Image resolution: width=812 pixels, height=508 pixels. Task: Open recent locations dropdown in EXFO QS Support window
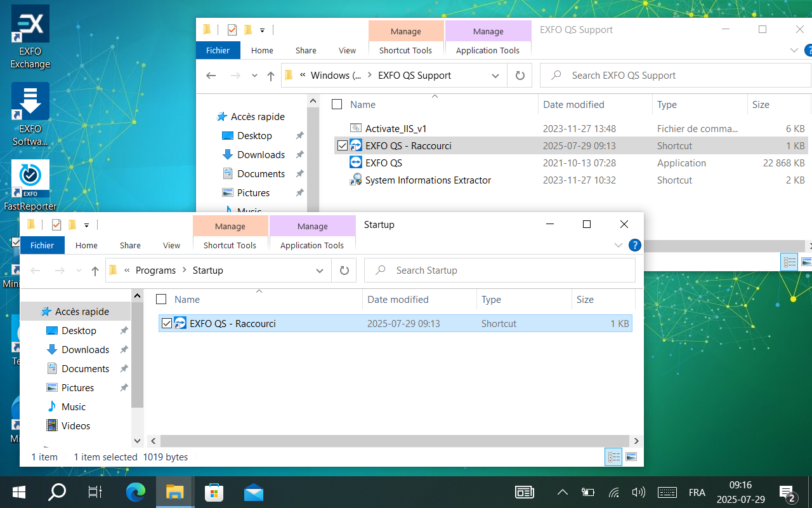(254, 76)
